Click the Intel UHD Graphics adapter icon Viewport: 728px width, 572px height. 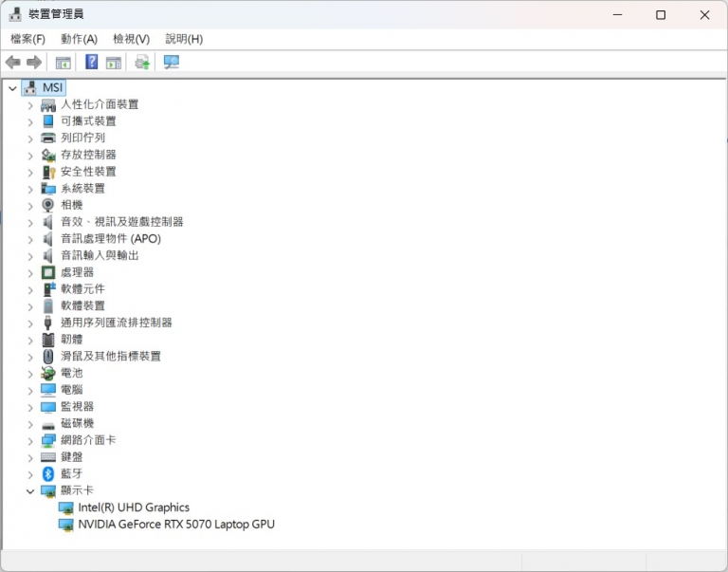click(x=66, y=507)
